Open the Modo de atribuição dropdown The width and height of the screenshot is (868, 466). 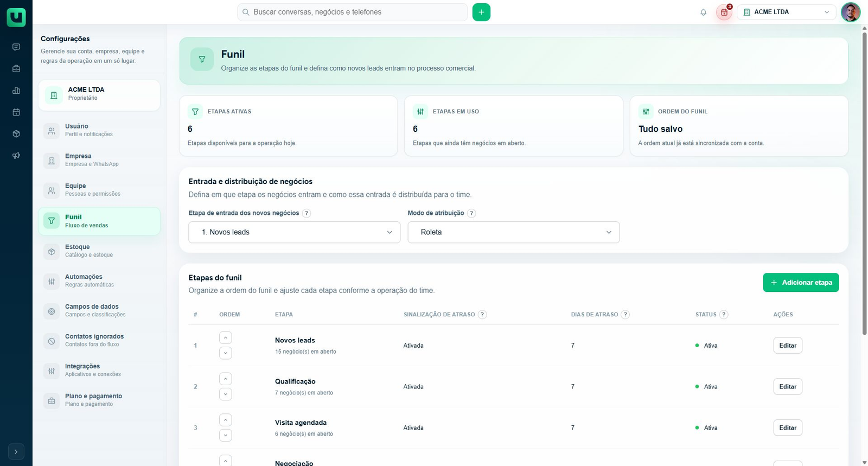513,232
